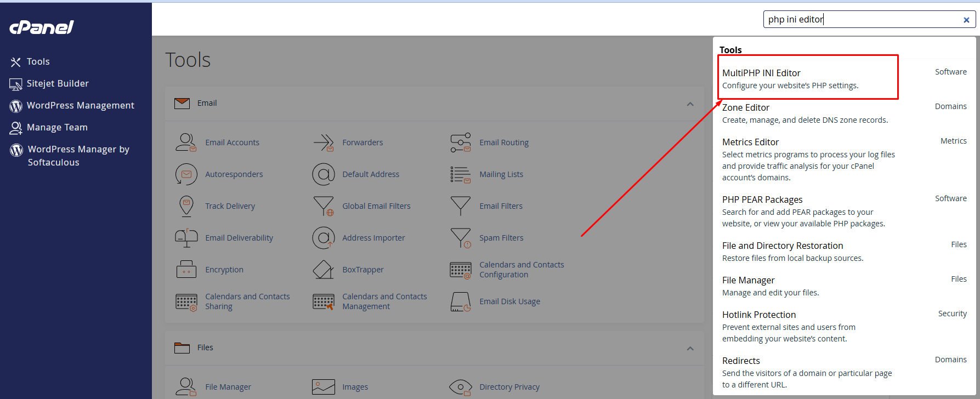
Task: Collapse the Files section chevron
Action: (x=690, y=348)
